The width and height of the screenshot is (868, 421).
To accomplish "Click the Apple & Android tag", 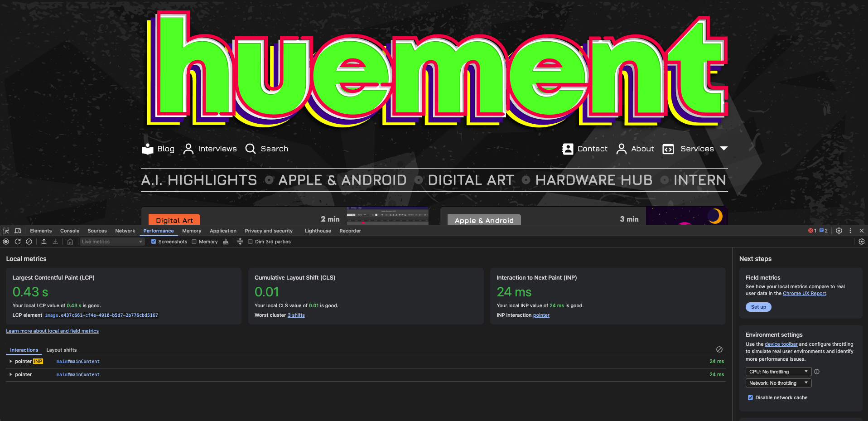I will point(484,220).
